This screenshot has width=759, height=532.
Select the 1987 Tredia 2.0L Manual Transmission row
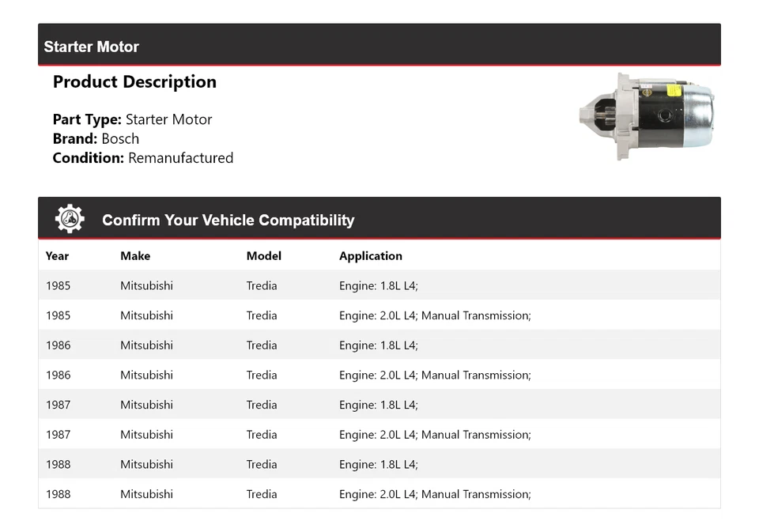[x=379, y=435]
